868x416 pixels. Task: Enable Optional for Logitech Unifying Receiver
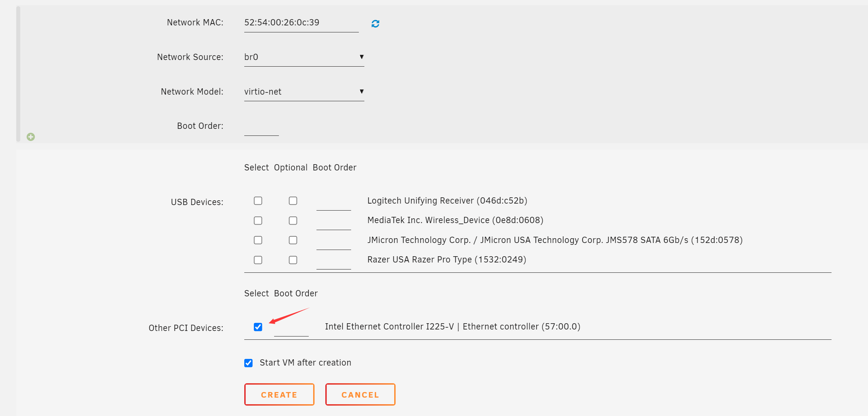(x=293, y=201)
